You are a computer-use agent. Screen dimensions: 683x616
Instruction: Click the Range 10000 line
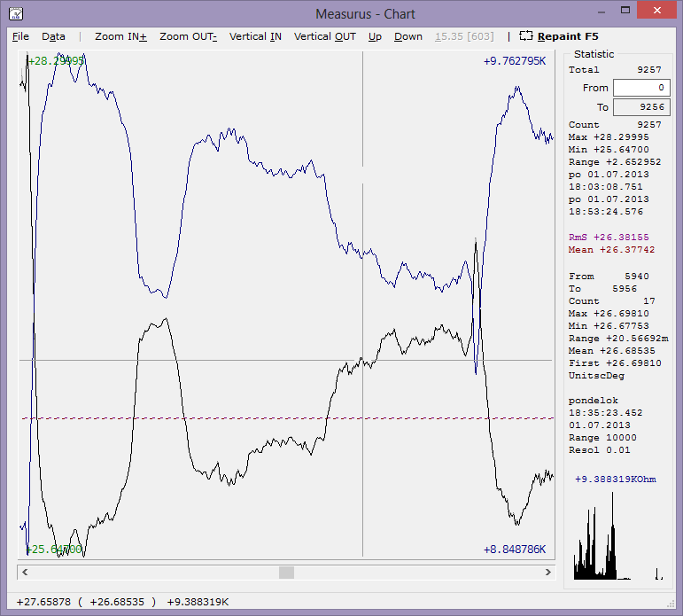point(602,438)
